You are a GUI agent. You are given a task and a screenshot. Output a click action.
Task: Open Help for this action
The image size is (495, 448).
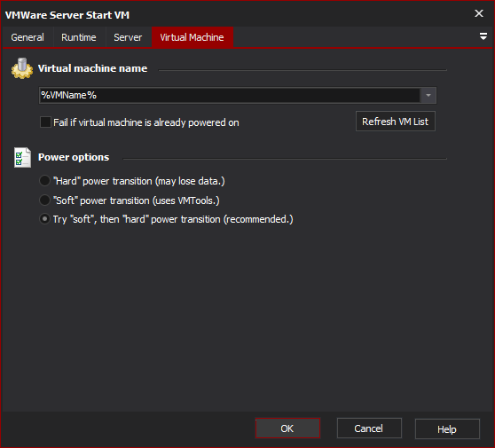point(447,429)
